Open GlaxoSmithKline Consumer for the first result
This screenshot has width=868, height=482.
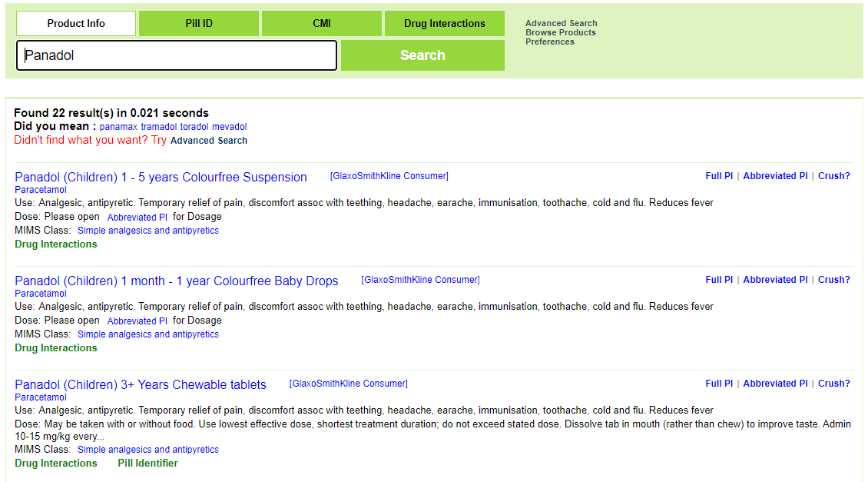tap(389, 175)
